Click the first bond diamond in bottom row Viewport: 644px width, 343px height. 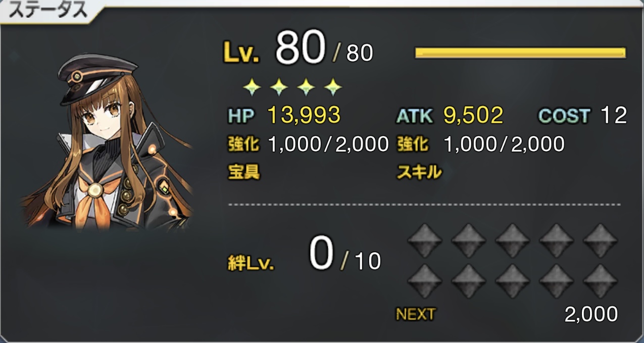point(424,280)
